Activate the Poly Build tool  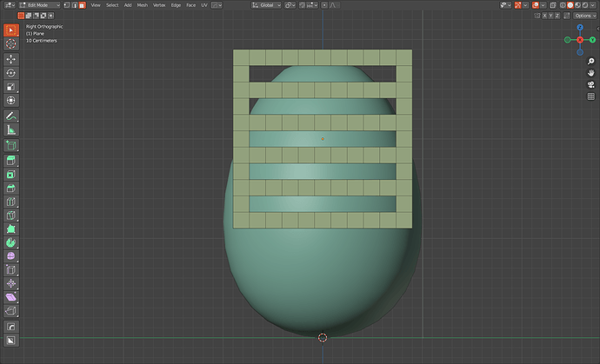(11, 229)
